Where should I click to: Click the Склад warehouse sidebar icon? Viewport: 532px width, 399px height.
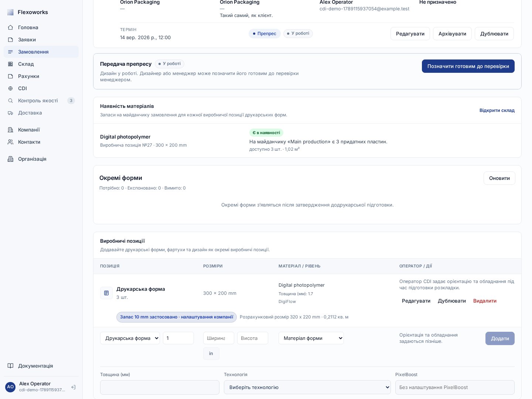pos(10,64)
